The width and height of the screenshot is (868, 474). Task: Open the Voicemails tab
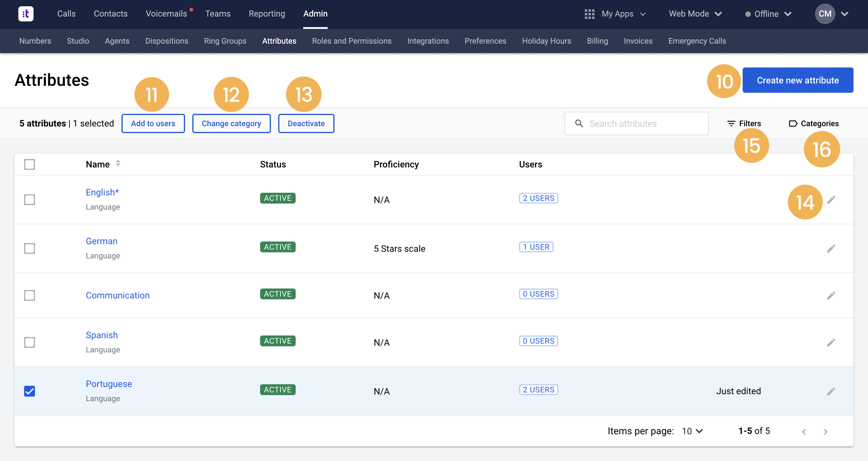(166, 14)
